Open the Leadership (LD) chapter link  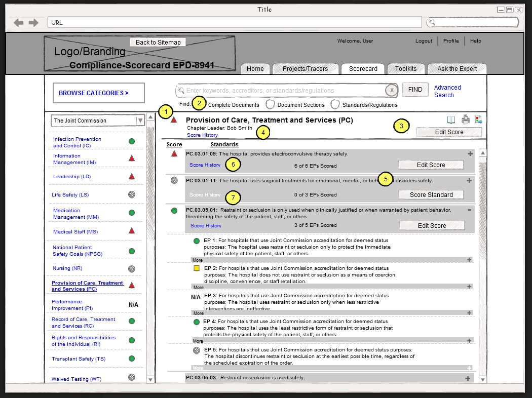(x=72, y=177)
